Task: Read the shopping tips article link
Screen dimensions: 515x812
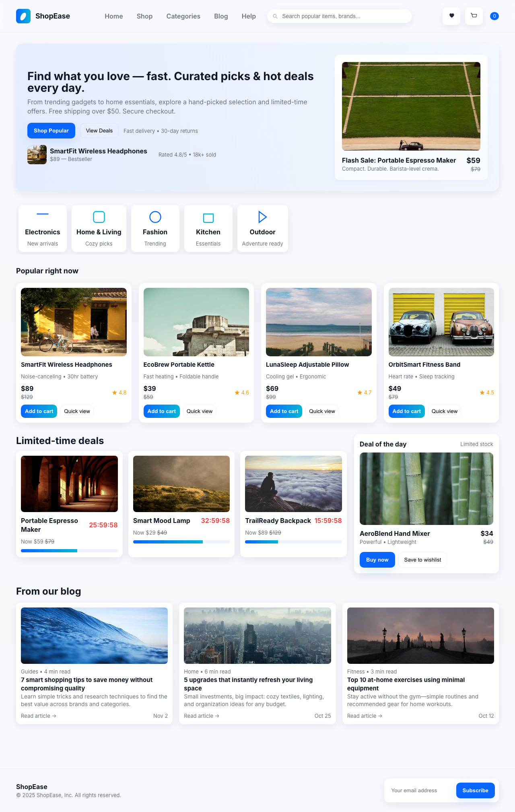Action: click(x=39, y=716)
